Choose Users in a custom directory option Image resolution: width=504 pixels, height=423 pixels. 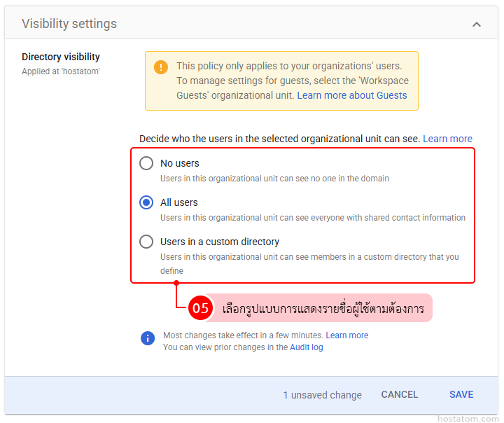(x=146, y=242)
